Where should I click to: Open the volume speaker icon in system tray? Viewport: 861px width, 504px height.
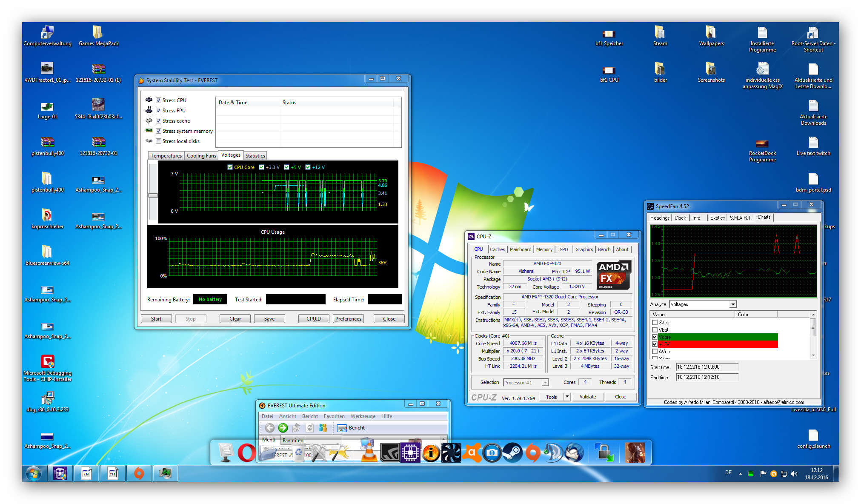tap(794, 474)
